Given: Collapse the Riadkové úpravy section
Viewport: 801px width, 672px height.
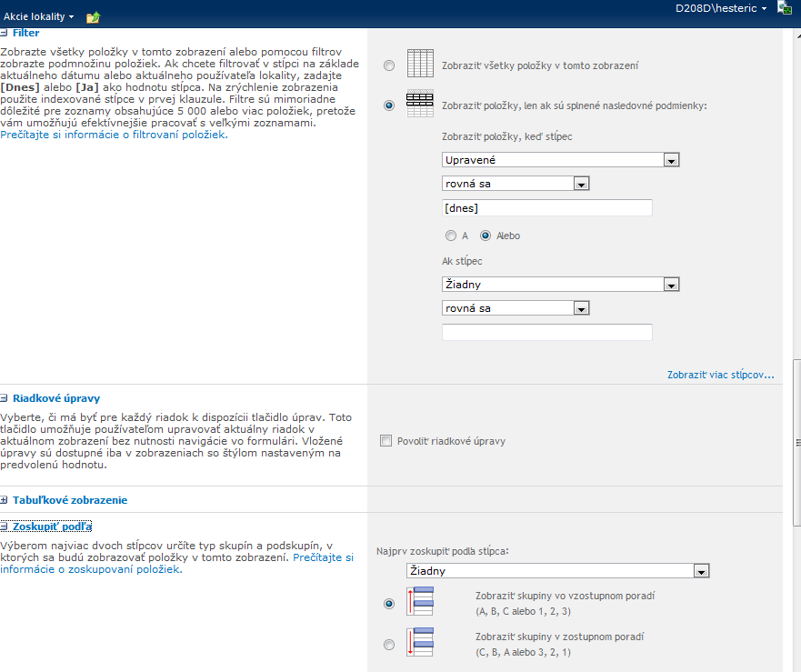Looking at the screenshot, I should (4, 398).
